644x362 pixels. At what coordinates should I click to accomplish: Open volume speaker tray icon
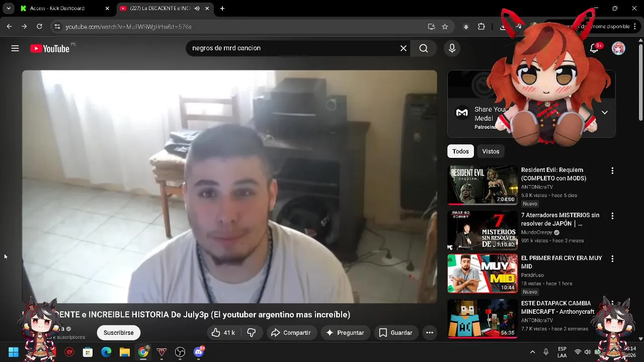click(x=587, y=352)
